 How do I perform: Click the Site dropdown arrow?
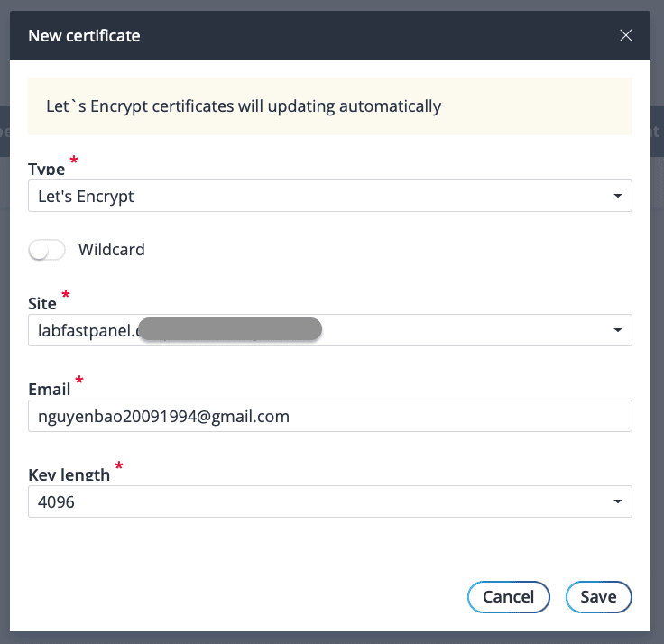pyautogui.click(x=617, y=330)
